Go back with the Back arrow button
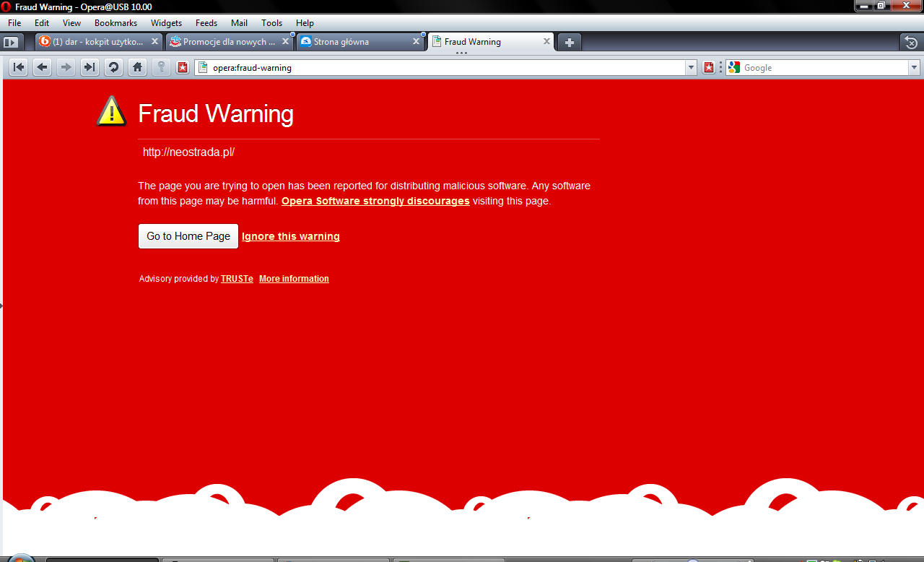The image size is (924, 562). pyautogui.click(x=43, y=67)
